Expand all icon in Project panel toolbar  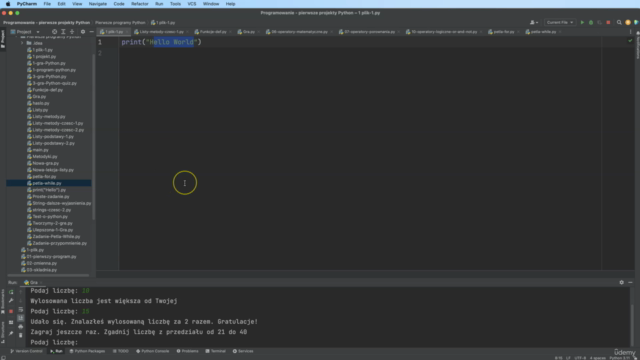(x=63, y=31)
